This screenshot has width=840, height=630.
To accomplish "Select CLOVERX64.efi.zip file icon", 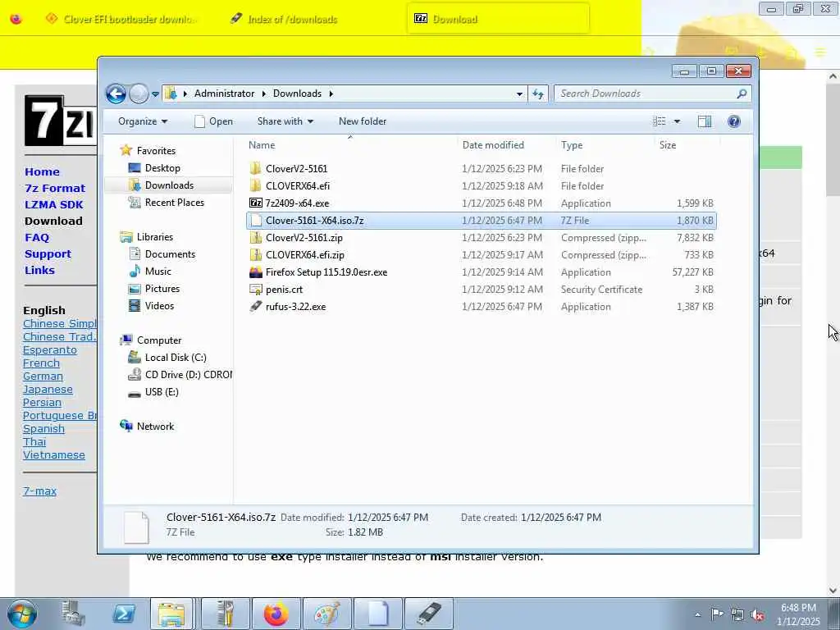I will (256, 254).
